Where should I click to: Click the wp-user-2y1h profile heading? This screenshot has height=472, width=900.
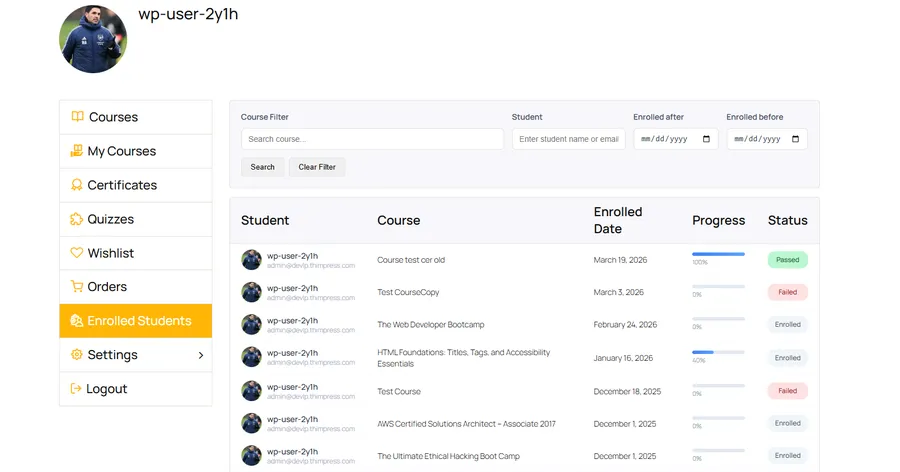click(x=188, y=14)
